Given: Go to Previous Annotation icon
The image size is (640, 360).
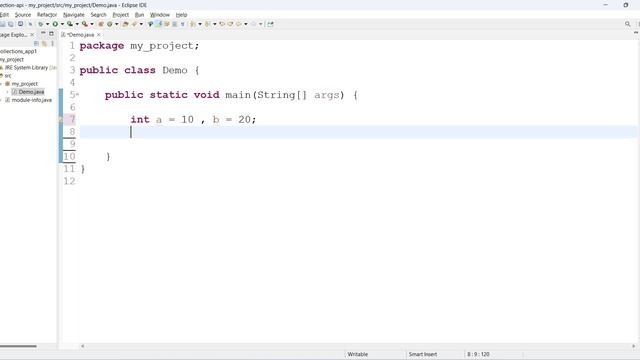Looking at the screenshot, I should point(207,24).
